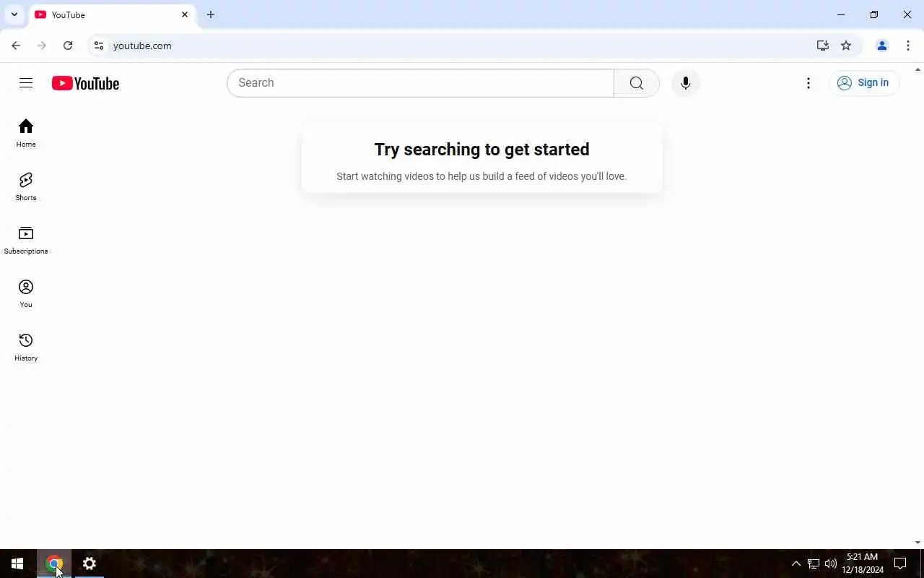Open Shorts from the sidebar
Viewport: 924px width, 578px height.
(26, 186)
